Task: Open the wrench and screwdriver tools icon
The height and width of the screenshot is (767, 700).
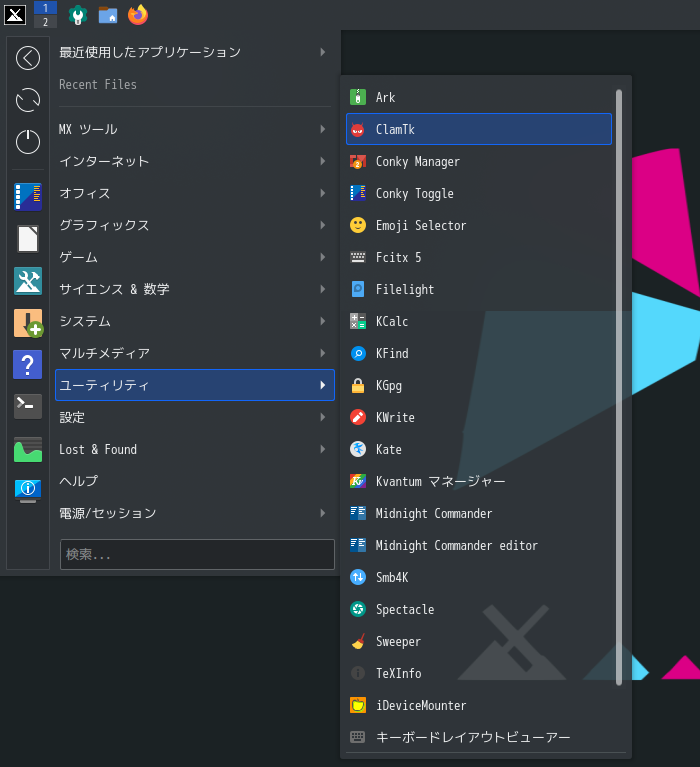Action: 28,281
